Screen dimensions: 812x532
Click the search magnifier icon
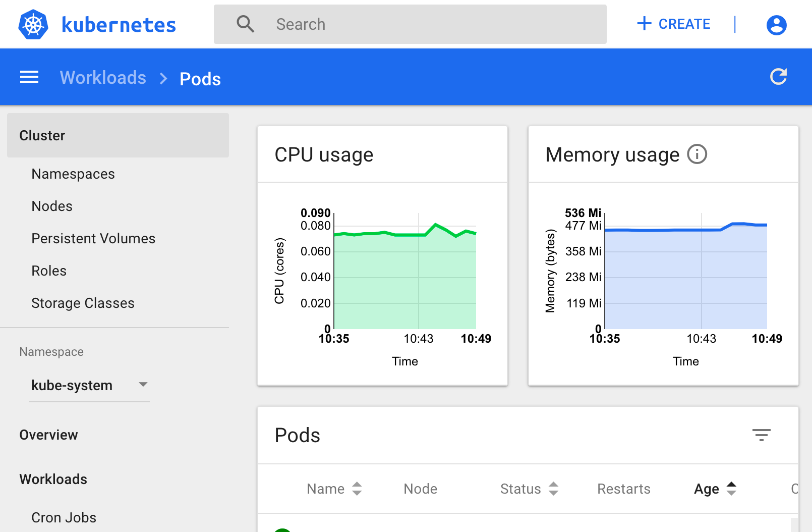click(x=245, y=24)
